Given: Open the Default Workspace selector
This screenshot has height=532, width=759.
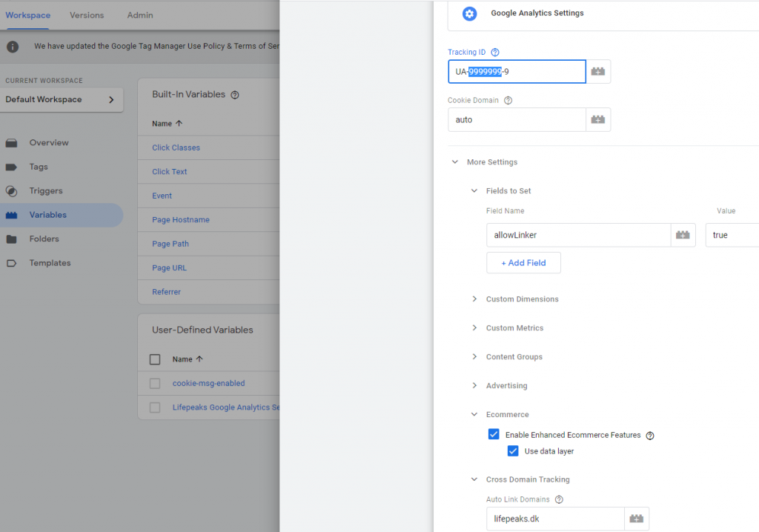Looking at the screenshot, I should coord(61,99).
